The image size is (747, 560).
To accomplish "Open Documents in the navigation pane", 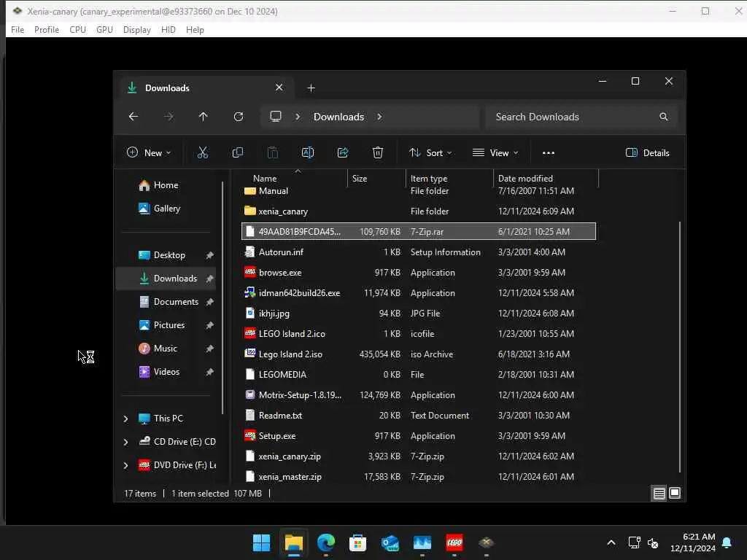I will pyautogui.click(x=166, y=302).
